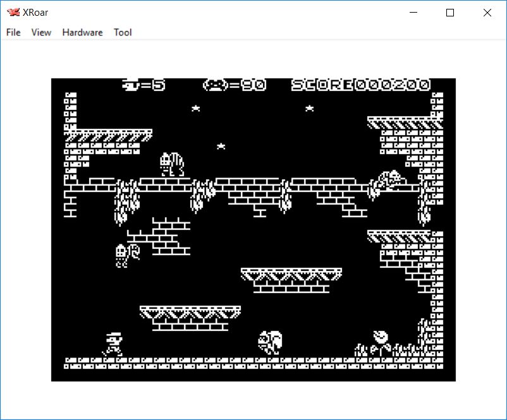The image size is (507, 420).
Task: Click the lower star above the robot
Action: 221,147
